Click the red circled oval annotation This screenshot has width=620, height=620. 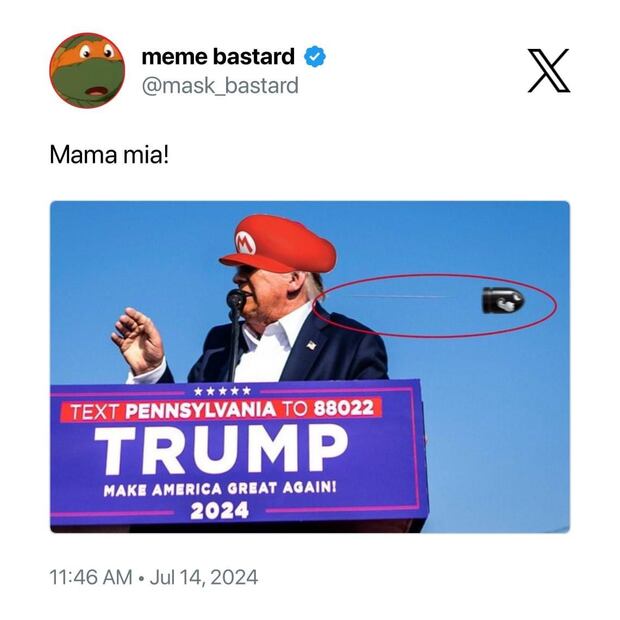(x=436, y=306)
